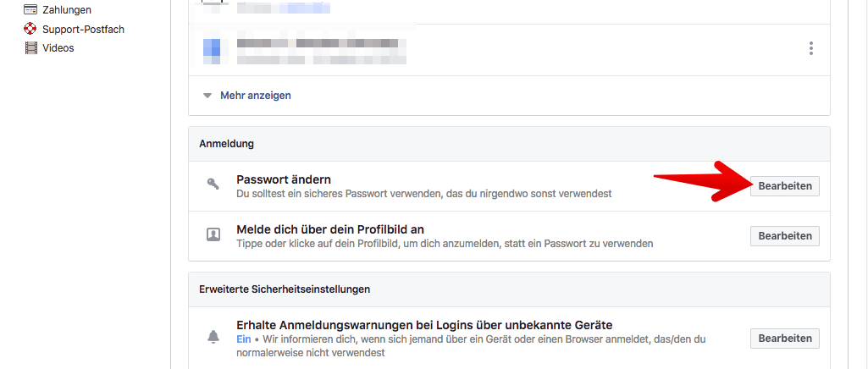This screenshot has width=868, height=369.
Task: Open Bearbeiten for Anmeldungswarnungen
Action: point(785,338)
